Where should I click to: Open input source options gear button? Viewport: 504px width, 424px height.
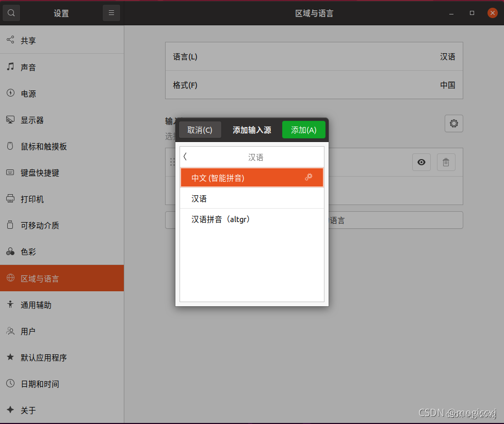pyautogui.click(x=453, y=123)
